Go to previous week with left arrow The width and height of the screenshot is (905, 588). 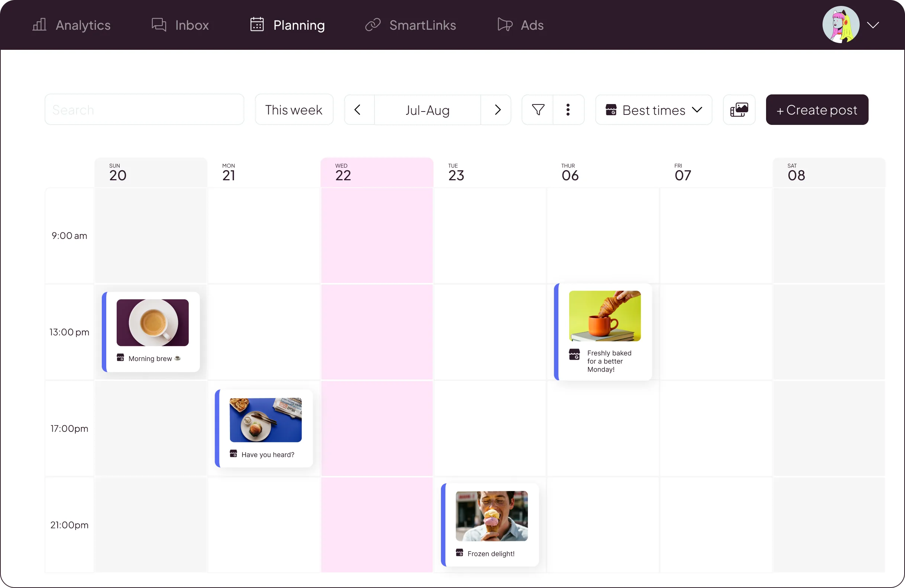357,110
